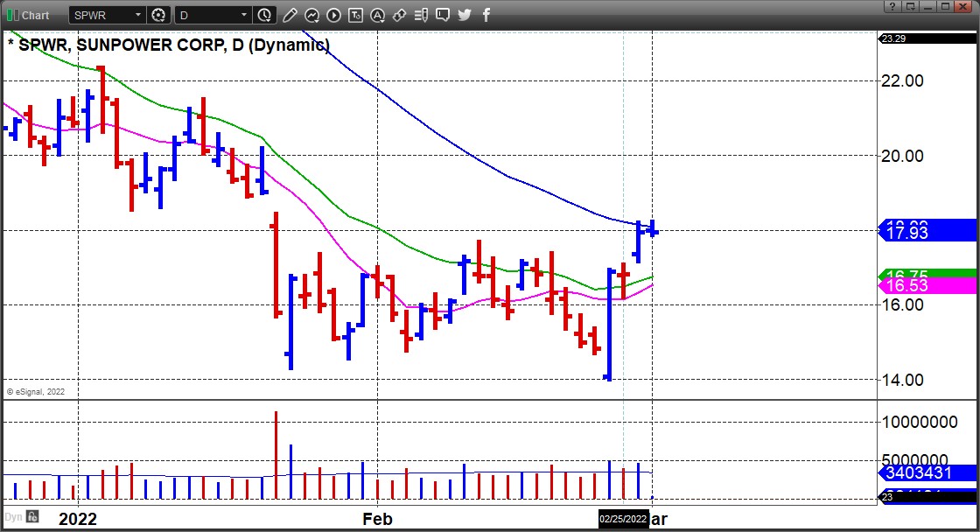Click the 14.00 price axis label

point(902,380)
